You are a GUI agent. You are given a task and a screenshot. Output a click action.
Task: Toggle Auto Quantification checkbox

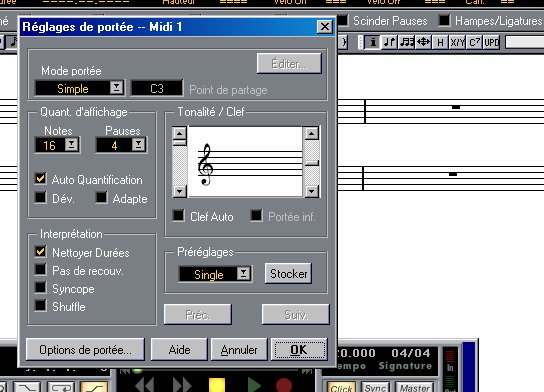[x=41, y=179]
